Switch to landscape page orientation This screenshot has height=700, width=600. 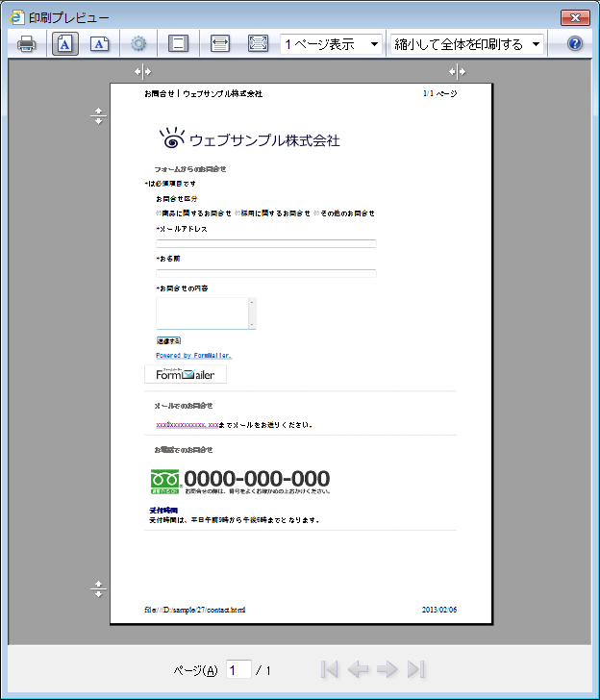click(x=100, y=44)
